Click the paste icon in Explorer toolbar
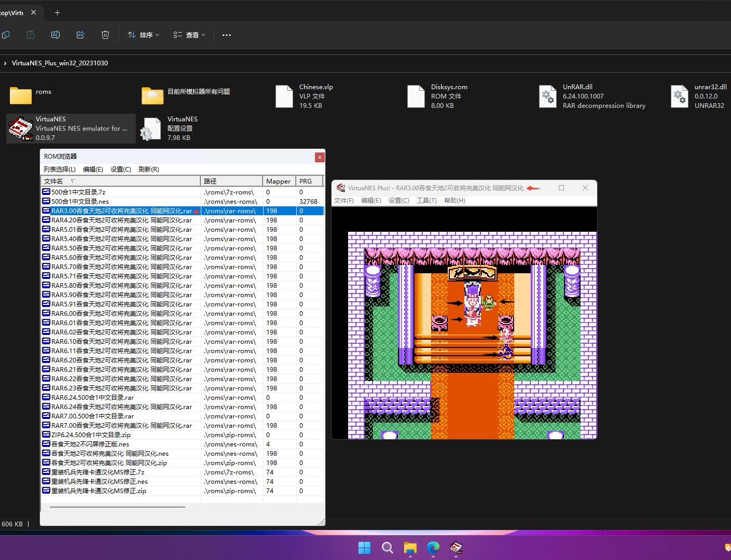The width and height of the screenshot is (731, 560). 31,35
